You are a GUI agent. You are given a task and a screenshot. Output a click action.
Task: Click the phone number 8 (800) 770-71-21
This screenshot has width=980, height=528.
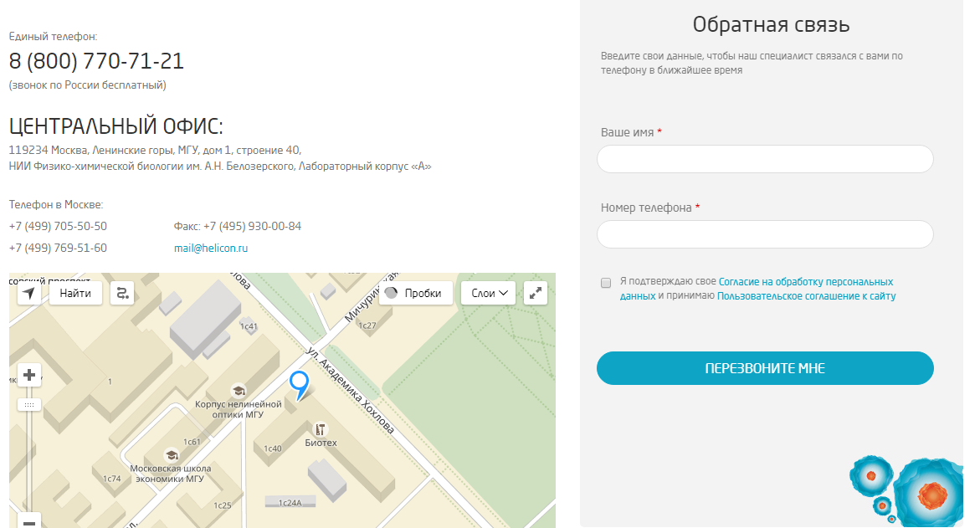point(96,61)
